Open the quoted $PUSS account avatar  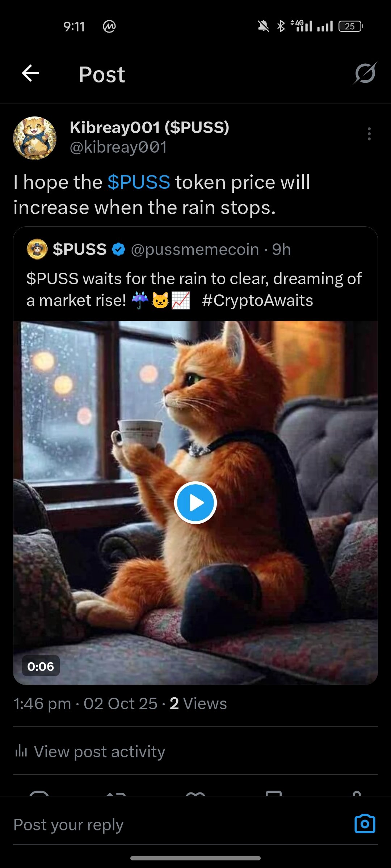point(37,249)
